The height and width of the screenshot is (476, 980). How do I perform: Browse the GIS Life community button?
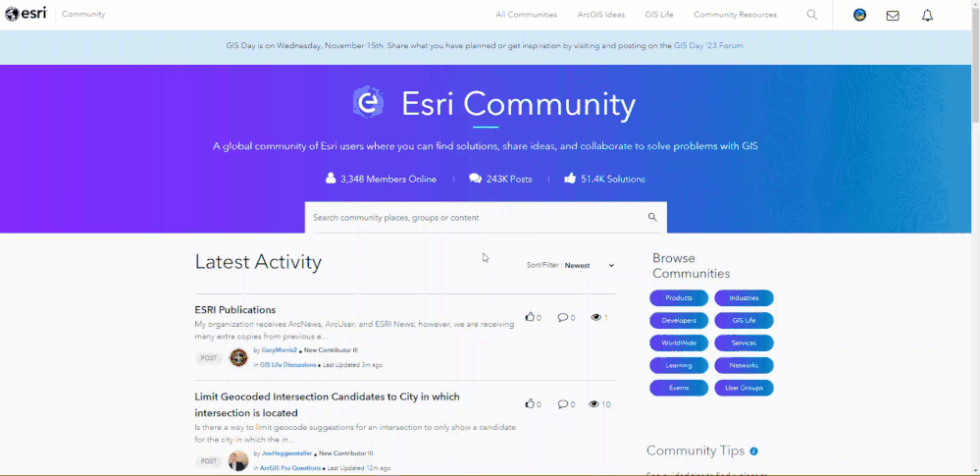[744, 320]
